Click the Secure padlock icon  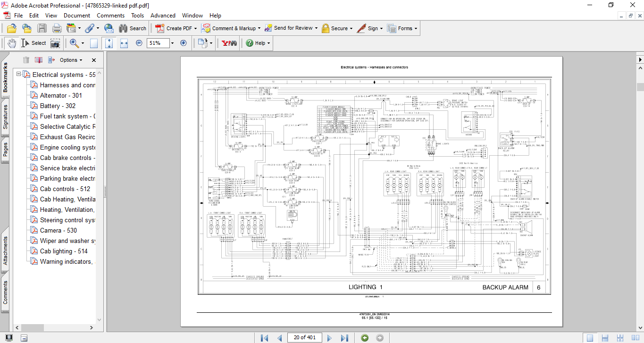pos(326,28)
